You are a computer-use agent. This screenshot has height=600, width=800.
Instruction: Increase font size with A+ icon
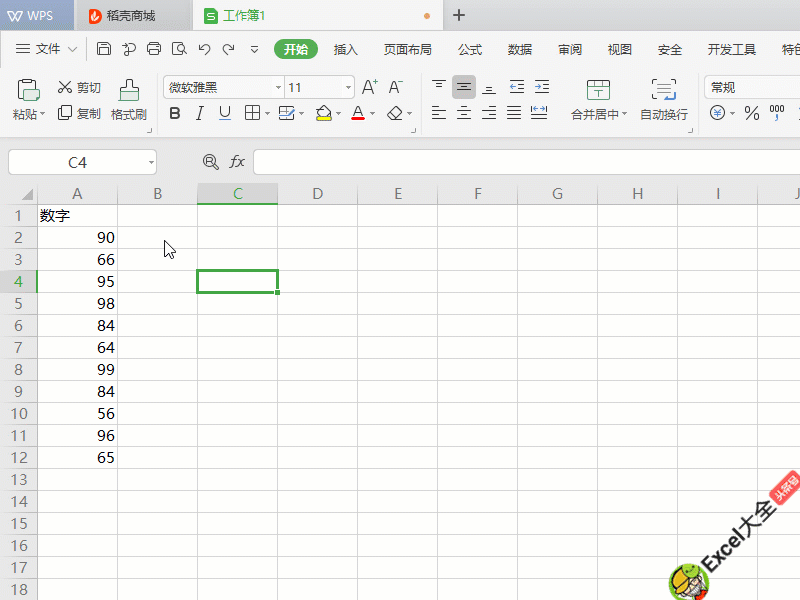369,87
